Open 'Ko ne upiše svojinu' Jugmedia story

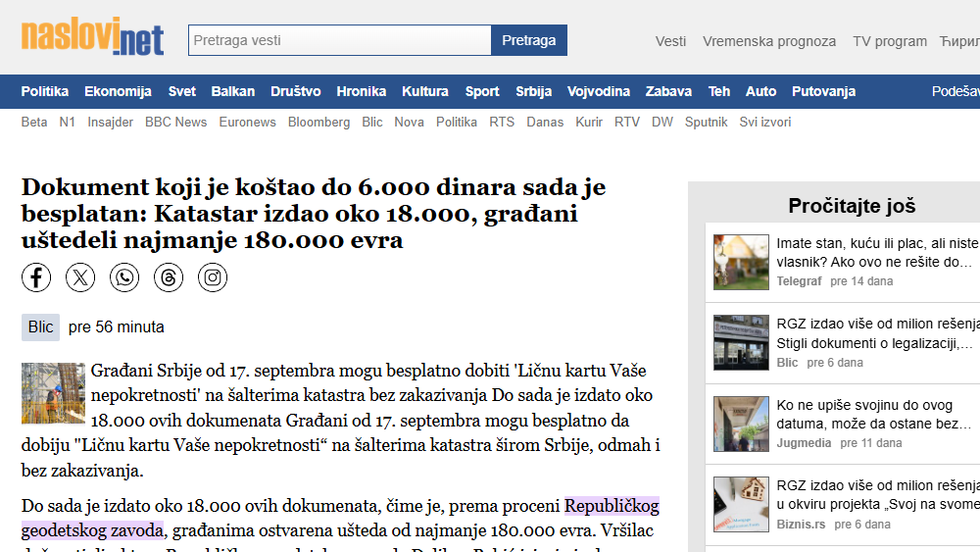874,415
